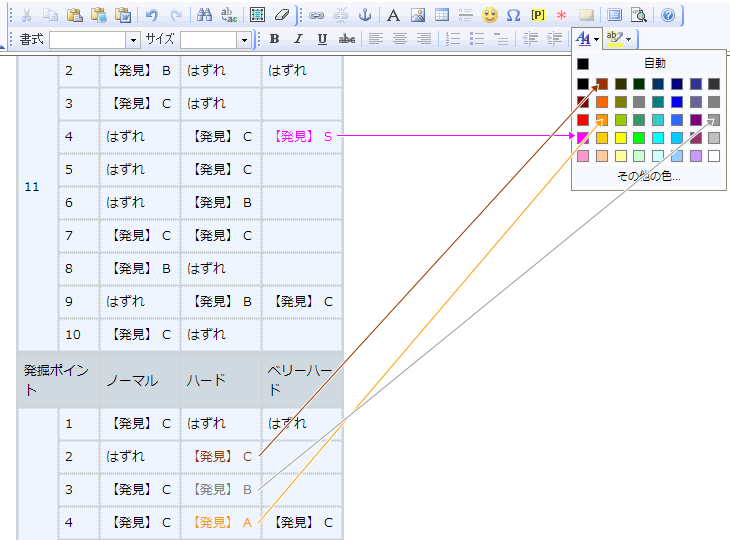Screen dimensions: 730x540
Task: Align text left
Action: 376,39
